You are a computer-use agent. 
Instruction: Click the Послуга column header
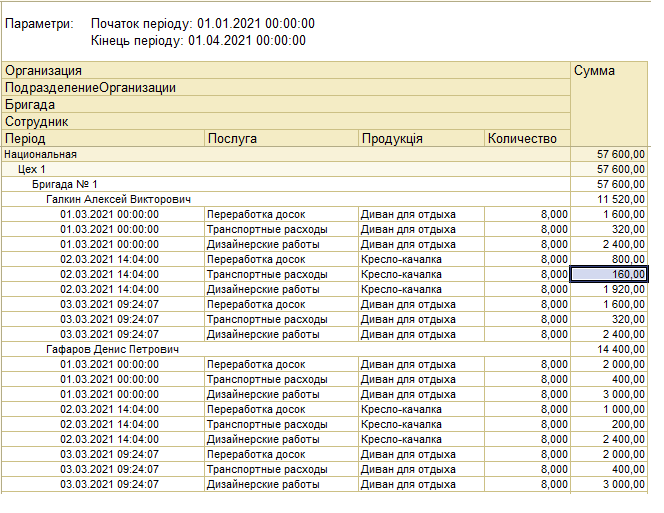point(281,139)
